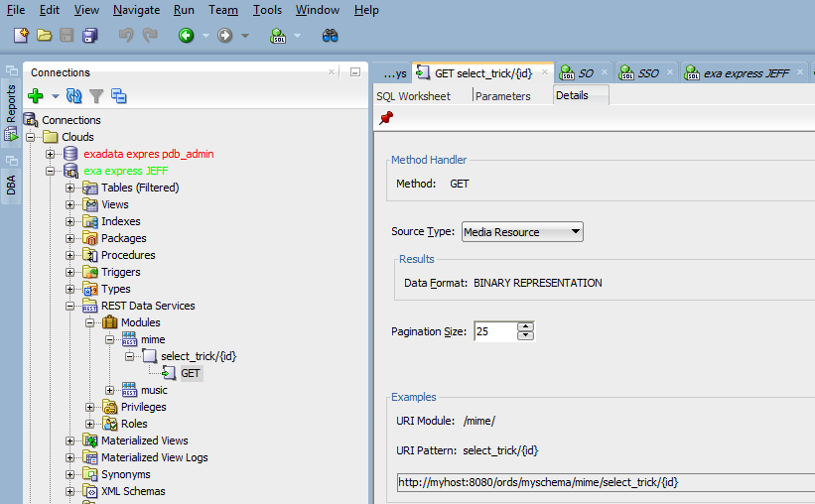Expand the Packages node
The height and width of the screenshot is (504, 815).
coord(69,238)
